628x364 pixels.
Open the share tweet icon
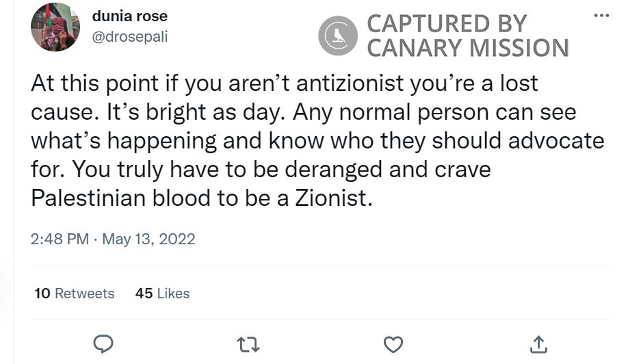538,343
